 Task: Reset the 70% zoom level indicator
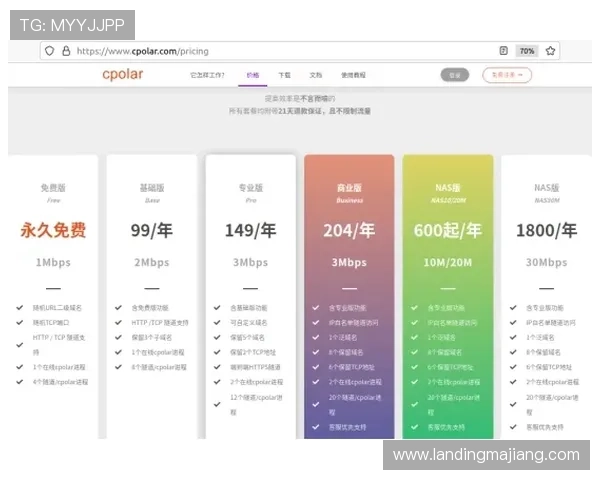[x=527, y=51]
